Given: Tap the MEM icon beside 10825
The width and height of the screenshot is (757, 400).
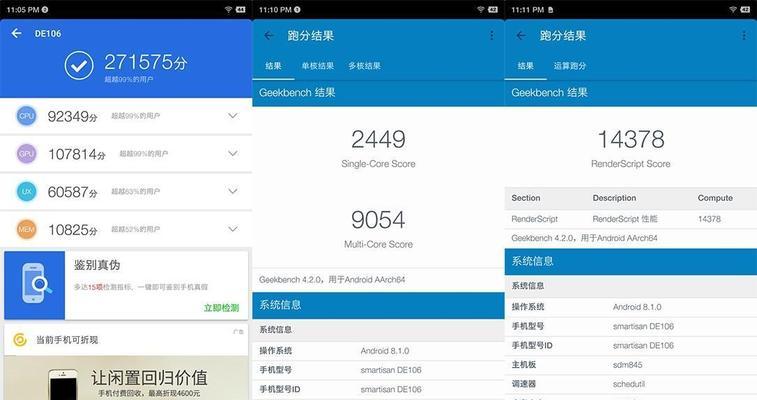Looking at the screenshot, I should pyautogui.click(x=27, y=229).
